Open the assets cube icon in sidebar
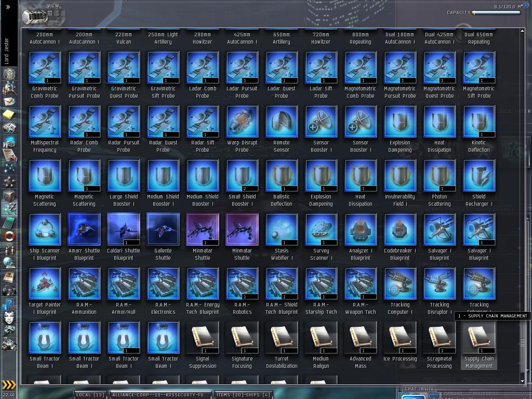The height and width of the screenshot is (399, 532). [x=9, y=195]
